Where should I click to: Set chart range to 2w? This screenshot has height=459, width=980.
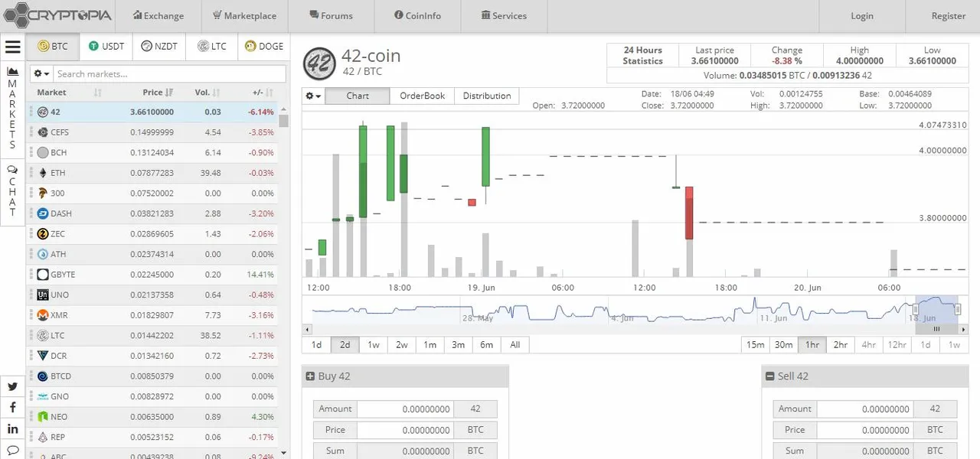click(402, 344)
